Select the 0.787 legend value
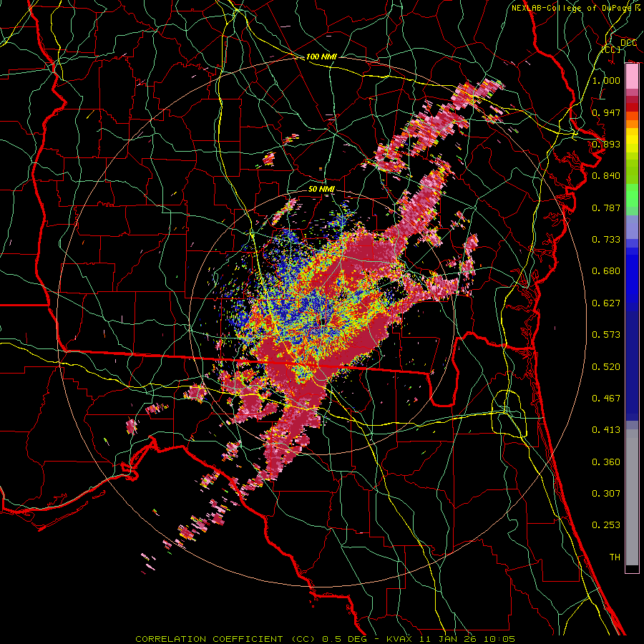644x644 pixels. tap(606, 208)
